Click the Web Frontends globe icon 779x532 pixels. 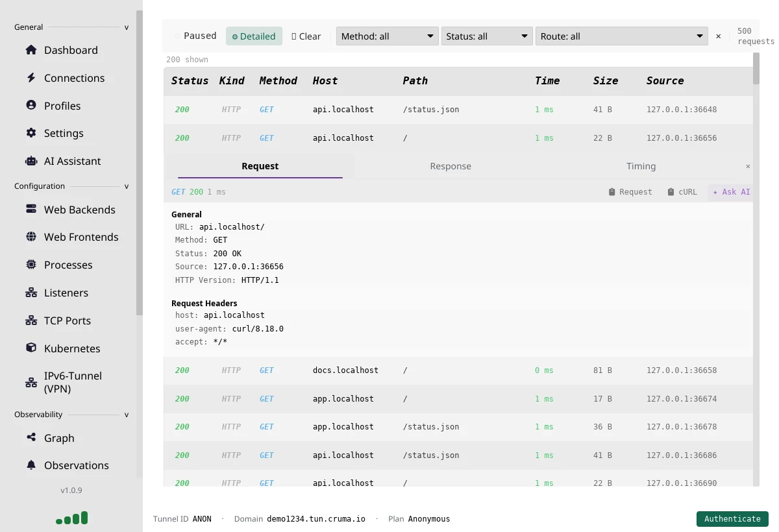(31, 237)
